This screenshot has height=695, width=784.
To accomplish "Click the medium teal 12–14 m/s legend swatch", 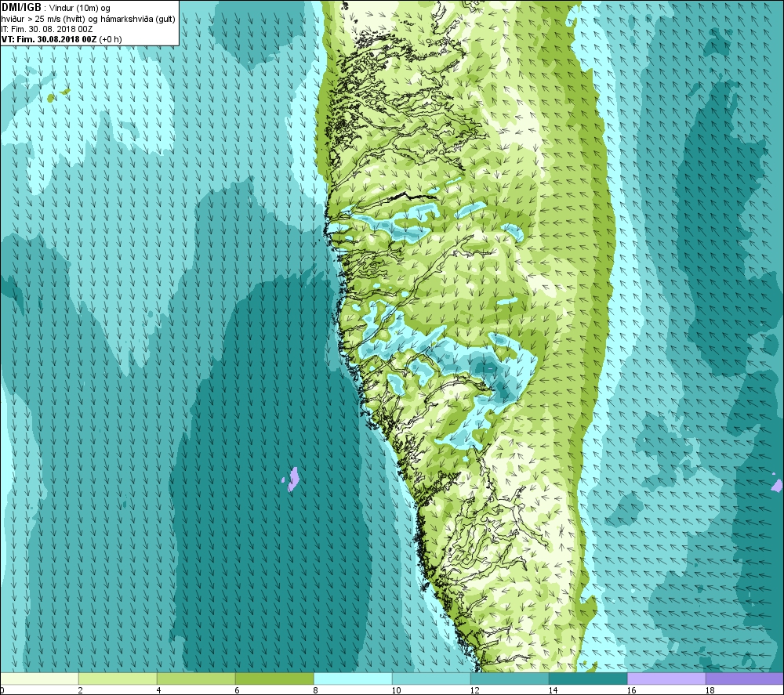I will 510,679.
